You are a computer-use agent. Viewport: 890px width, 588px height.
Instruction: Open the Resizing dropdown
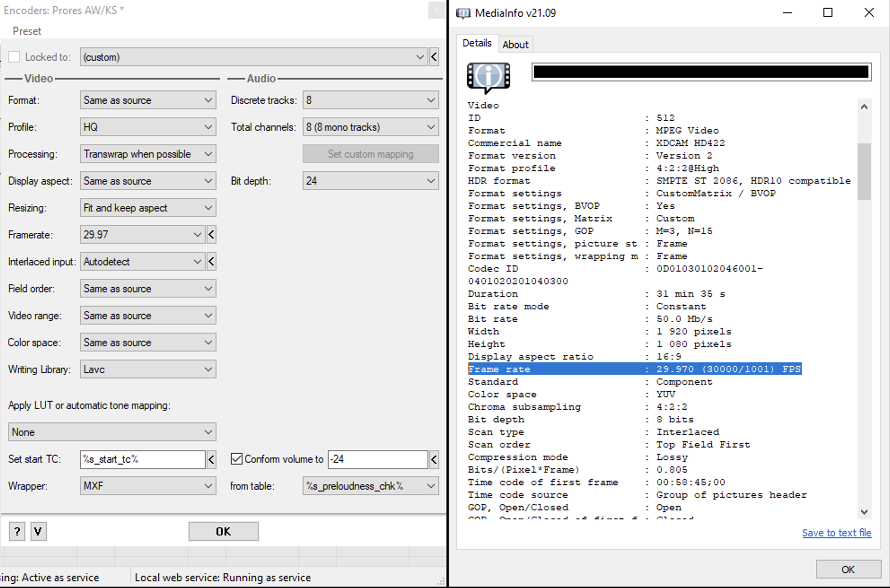(x=148, y=208)
